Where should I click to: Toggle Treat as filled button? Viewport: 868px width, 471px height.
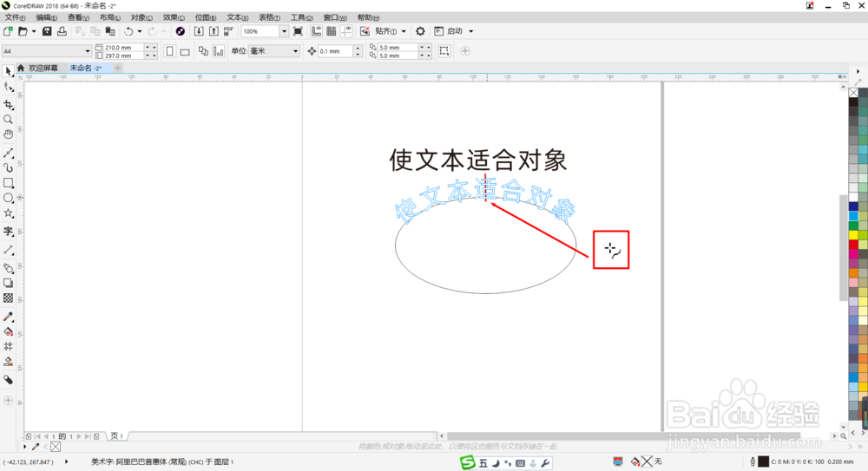[444, 51]
